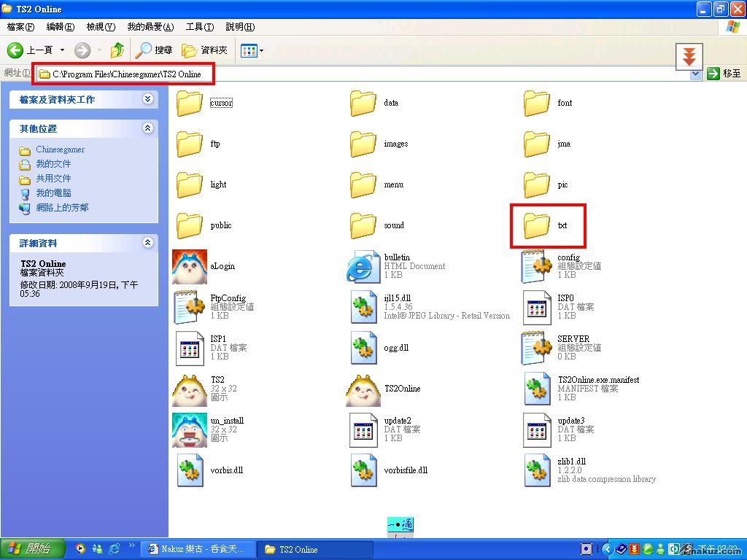Select the ISP1 DAT file icon
This screenshot has height=560, width=747.
[190, 348]
